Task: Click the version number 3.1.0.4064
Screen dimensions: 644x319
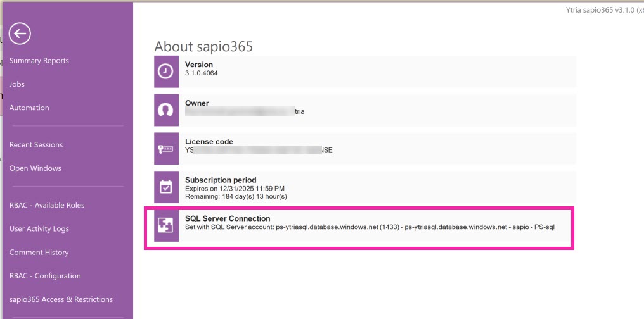Action: pos(202,73)
